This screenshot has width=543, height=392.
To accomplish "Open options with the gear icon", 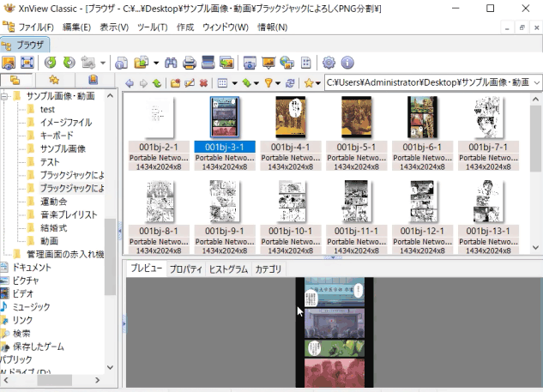I will [329, 63].
